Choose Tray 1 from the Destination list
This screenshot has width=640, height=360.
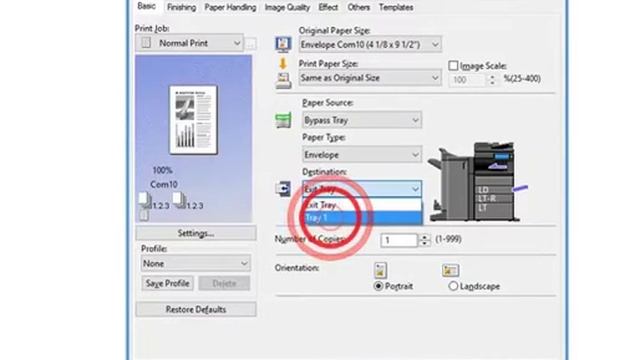pyautogui.click(x=362, y=218)
